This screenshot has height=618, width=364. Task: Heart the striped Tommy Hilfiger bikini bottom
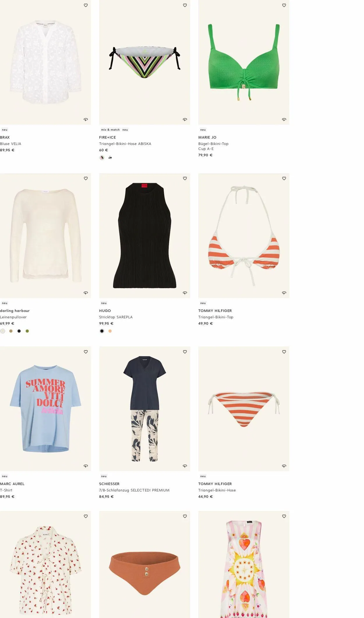[284, 352]
